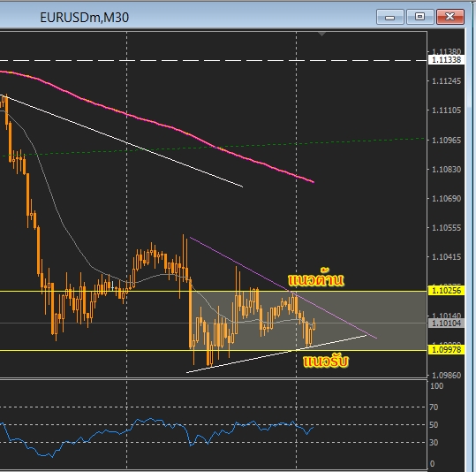Minimize the EURUSDm,M30 chart window

[x=389, y=17]
